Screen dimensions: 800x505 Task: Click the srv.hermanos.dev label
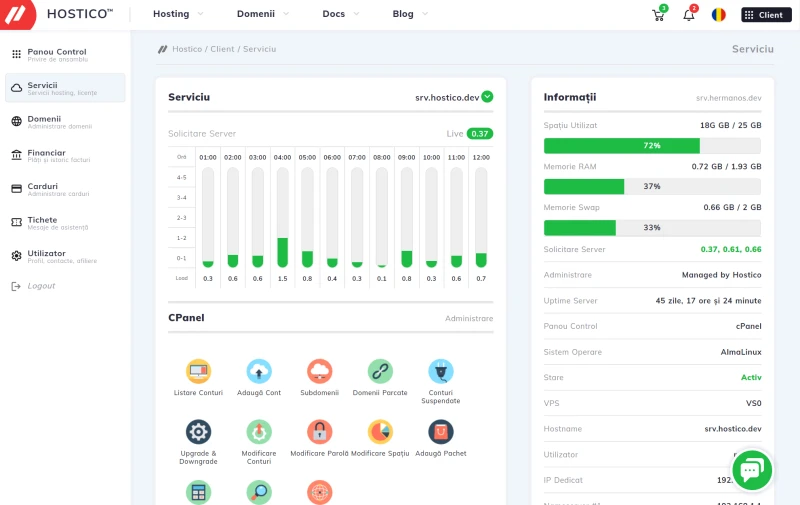729,98
